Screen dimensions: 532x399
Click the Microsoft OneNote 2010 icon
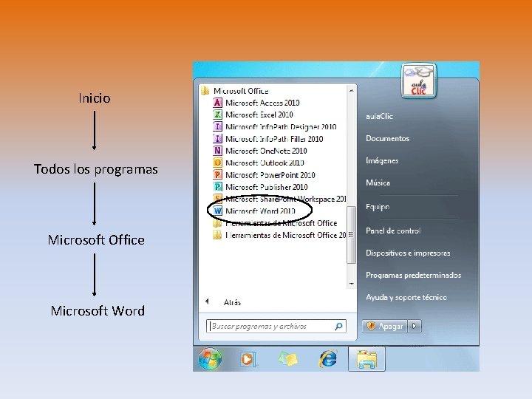point(217,151)
